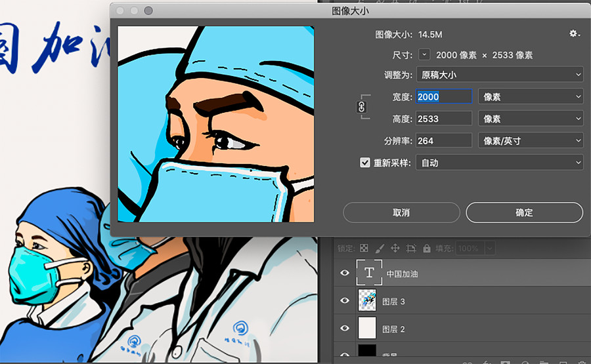The width and height of the screenshot is (591, 364).
Task: Click the 宽度 input field showing 2000
Action: click(444, 97)
